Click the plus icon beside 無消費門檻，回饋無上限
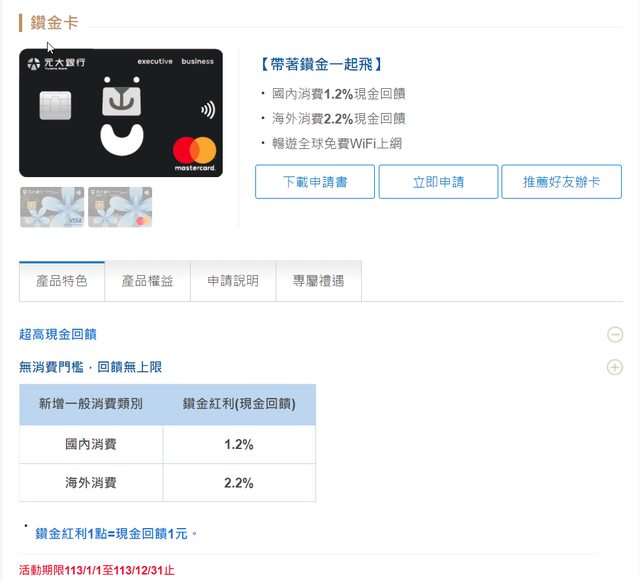 coord(615,367)
